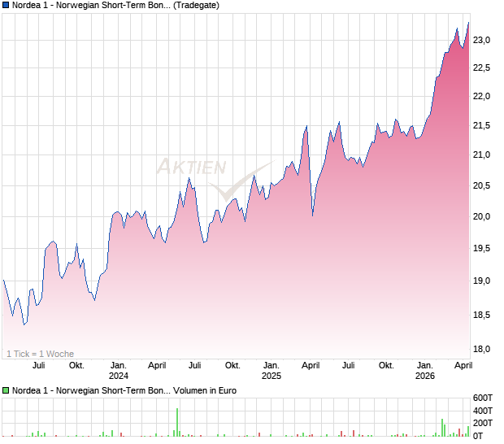Click the blue price legend square
Screen dimensions: 504x444
[x=6, y=5]
